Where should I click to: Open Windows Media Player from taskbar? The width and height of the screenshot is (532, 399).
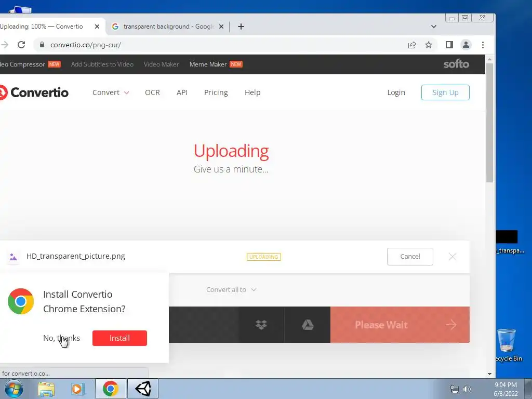click(77, 389)
